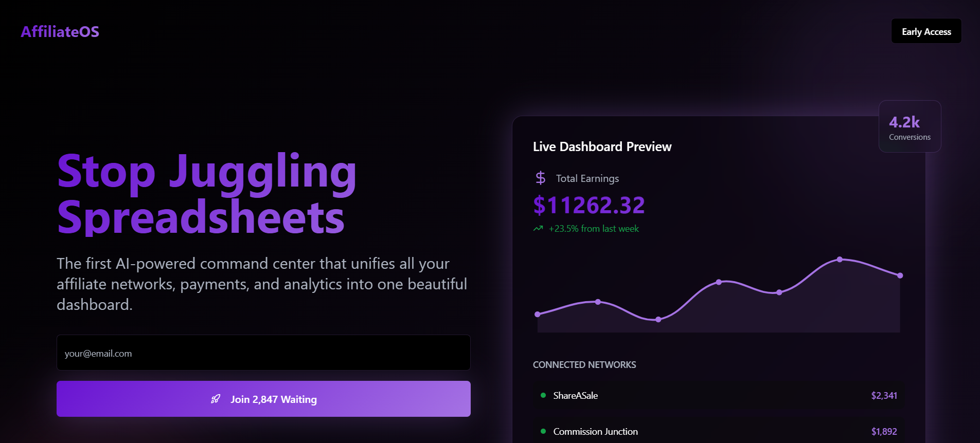Click the AffiliateOS logo
This screenshot has height=443, width=980.
pos(60,32)
